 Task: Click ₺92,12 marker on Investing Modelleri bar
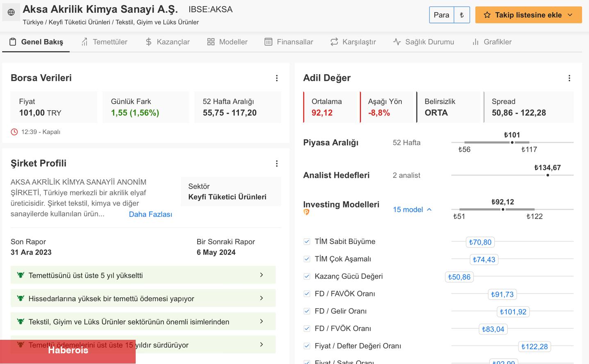point(503,209)
